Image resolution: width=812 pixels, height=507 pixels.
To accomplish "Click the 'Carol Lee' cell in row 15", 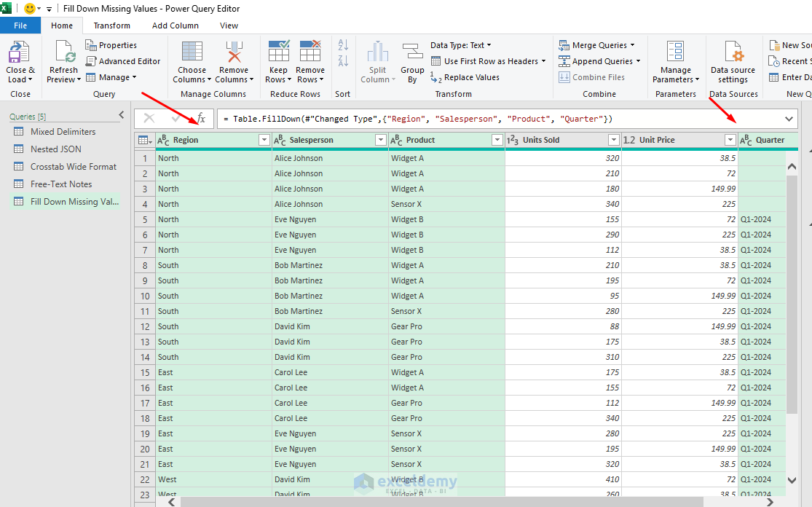I will 331,372.
